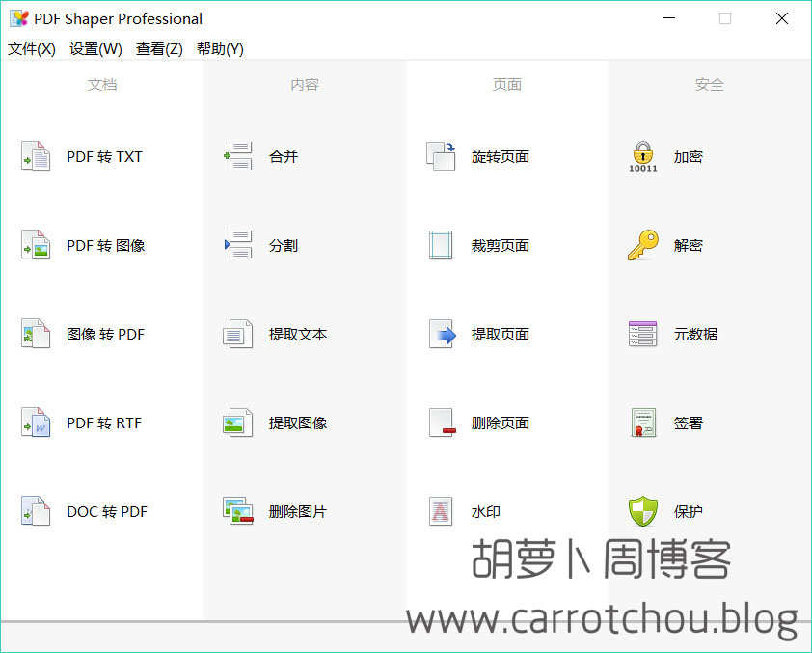Screen dimensions: 812x653
Task: Click the 元数据 metadata label
Action: pos(695,335)
